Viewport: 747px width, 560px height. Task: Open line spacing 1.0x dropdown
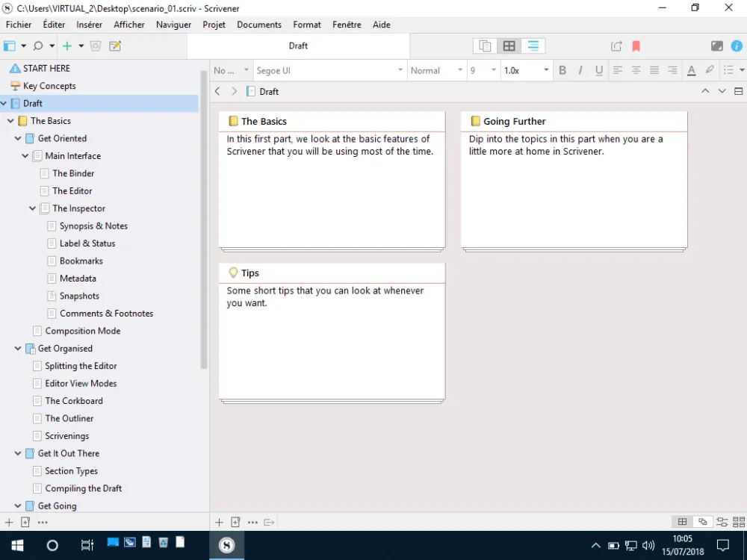click(527, 70)
